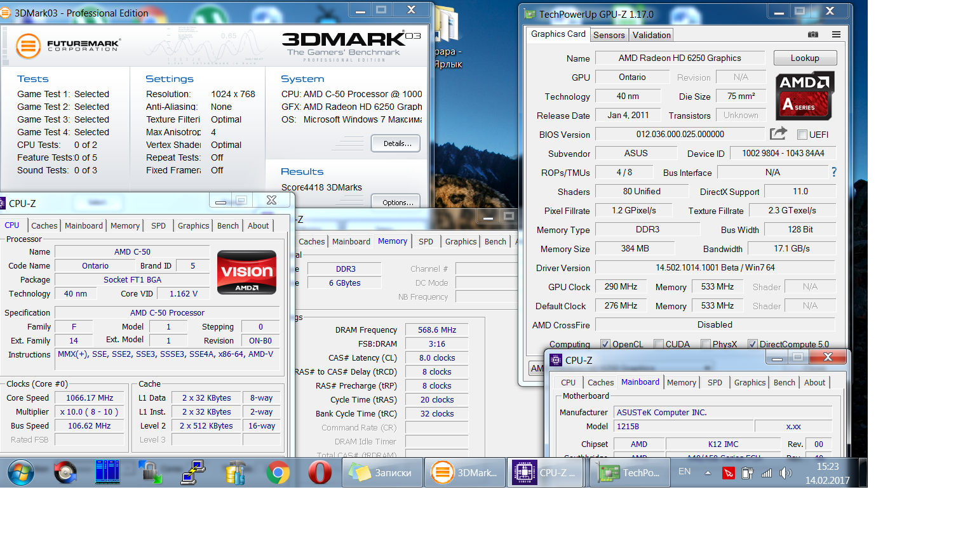Open About tab in left CPU-Z window

tap(258, 225)
